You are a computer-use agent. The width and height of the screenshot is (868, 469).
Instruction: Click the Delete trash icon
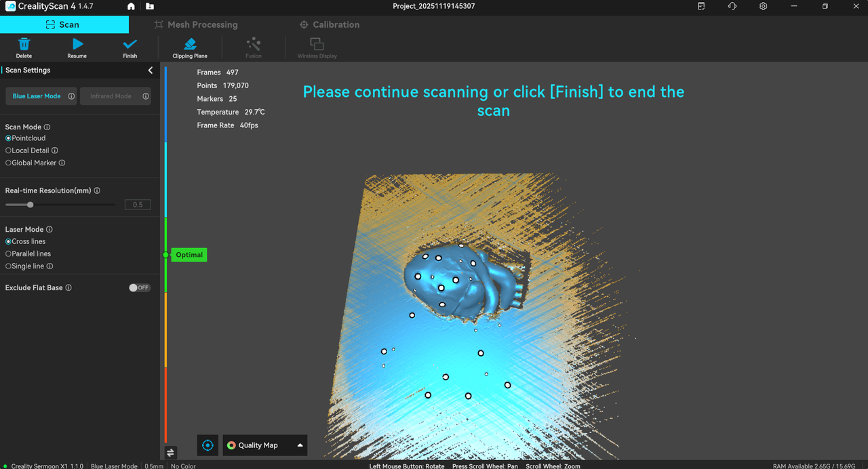pyautogui.click(x=24, y=45)
